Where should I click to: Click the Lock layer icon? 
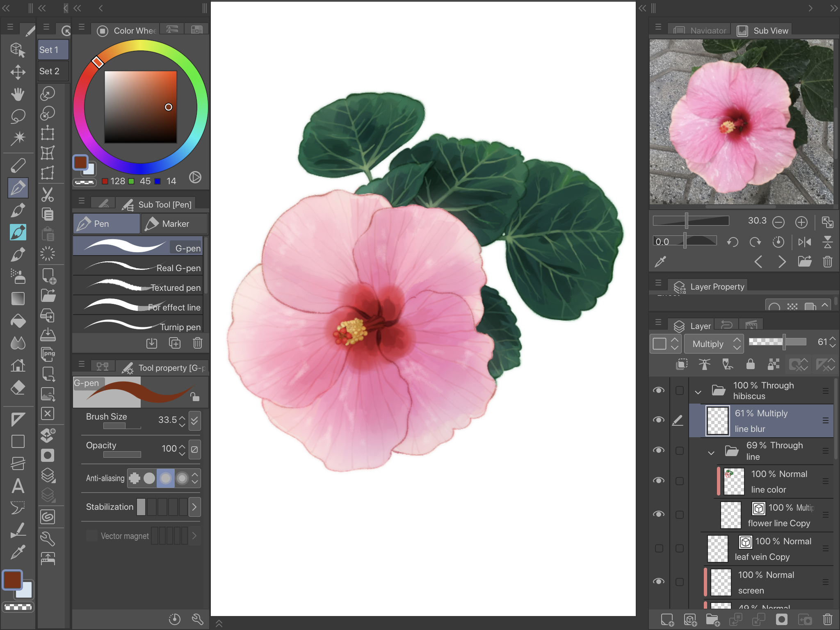(x=750, y=364)
